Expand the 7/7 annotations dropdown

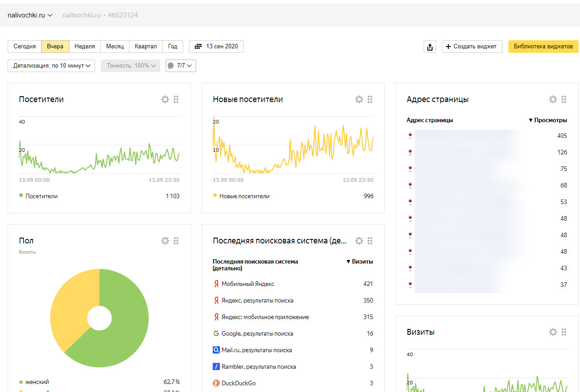coord(181,66)
